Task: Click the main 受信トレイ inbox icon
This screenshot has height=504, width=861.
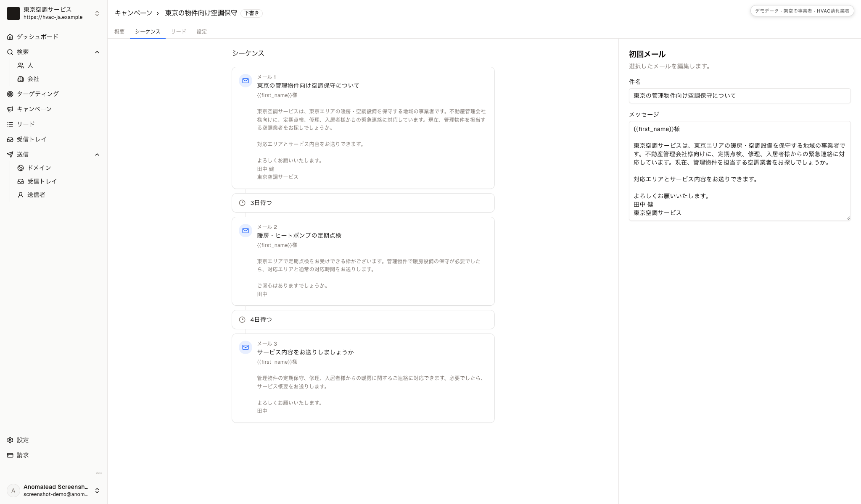Action: tap(10, 139)
